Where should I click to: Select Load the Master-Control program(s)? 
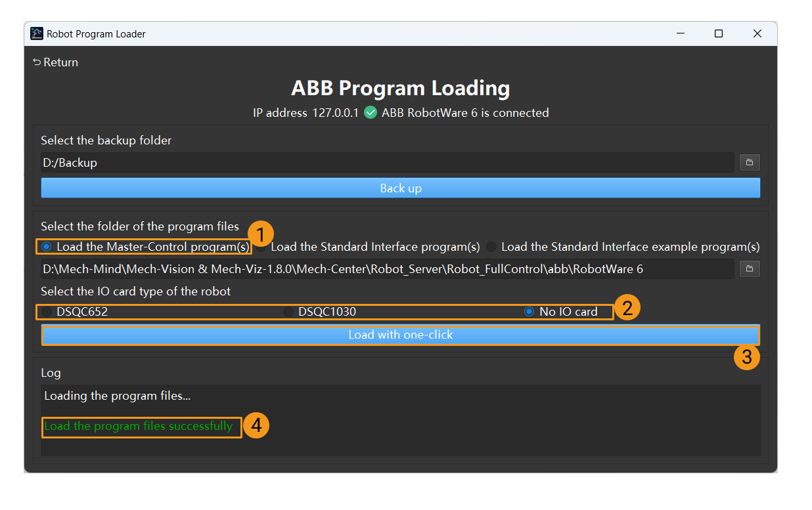(46, 247)
